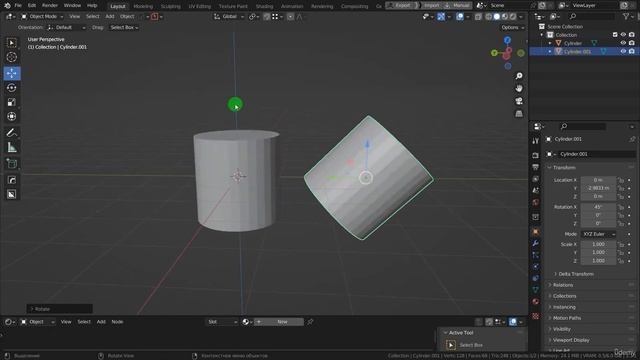Viewport: 640px width, 360px height.
Task: Open the Modifiers wrench tab
Action: tap(536, 243)
